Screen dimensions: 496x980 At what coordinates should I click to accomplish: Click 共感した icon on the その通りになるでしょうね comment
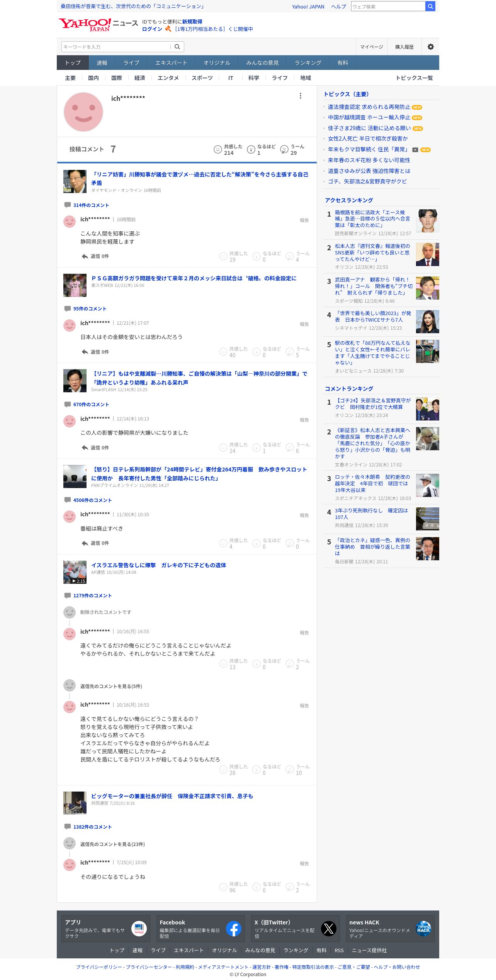(223, 887)
